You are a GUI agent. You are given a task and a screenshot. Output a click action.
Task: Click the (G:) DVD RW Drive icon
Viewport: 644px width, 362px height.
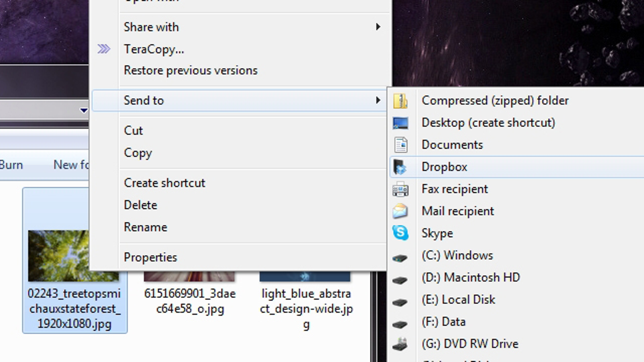[x=400, y=344]
